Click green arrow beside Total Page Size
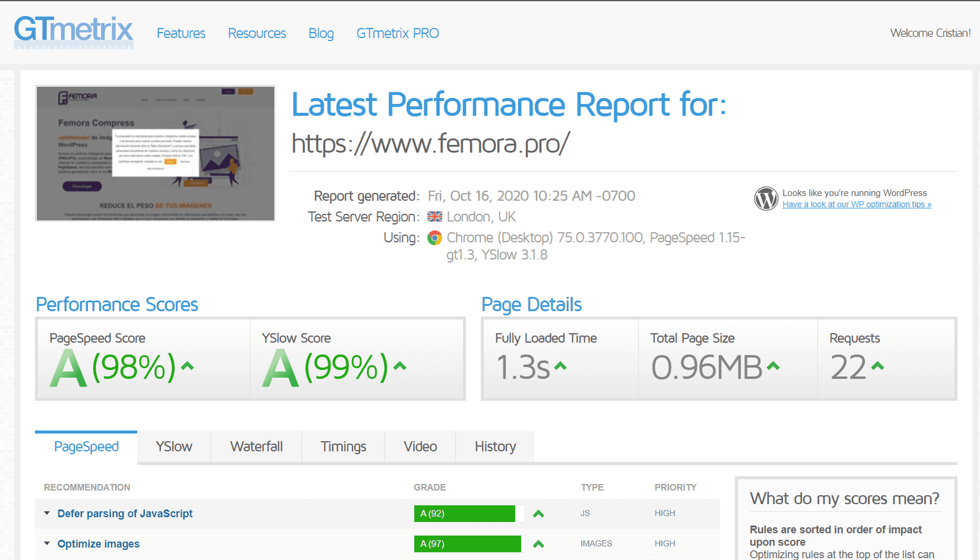980x560 pixels. click(x=773, y=366)
